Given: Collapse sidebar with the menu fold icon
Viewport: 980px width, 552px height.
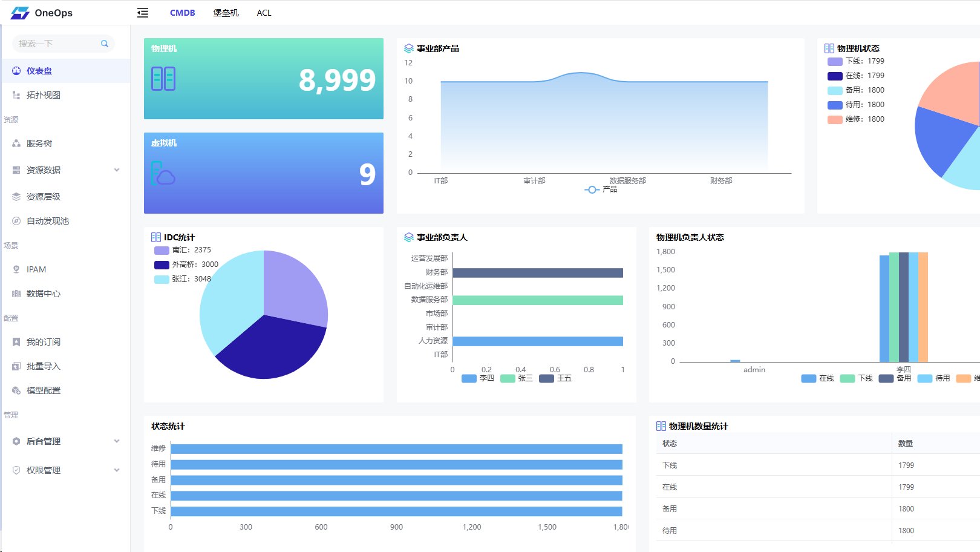Looking at the screenshot, I should 143,13.
